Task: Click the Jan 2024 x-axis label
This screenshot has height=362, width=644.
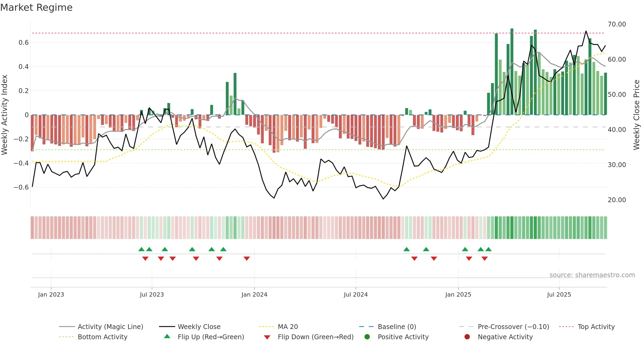Action: (254, 294)
